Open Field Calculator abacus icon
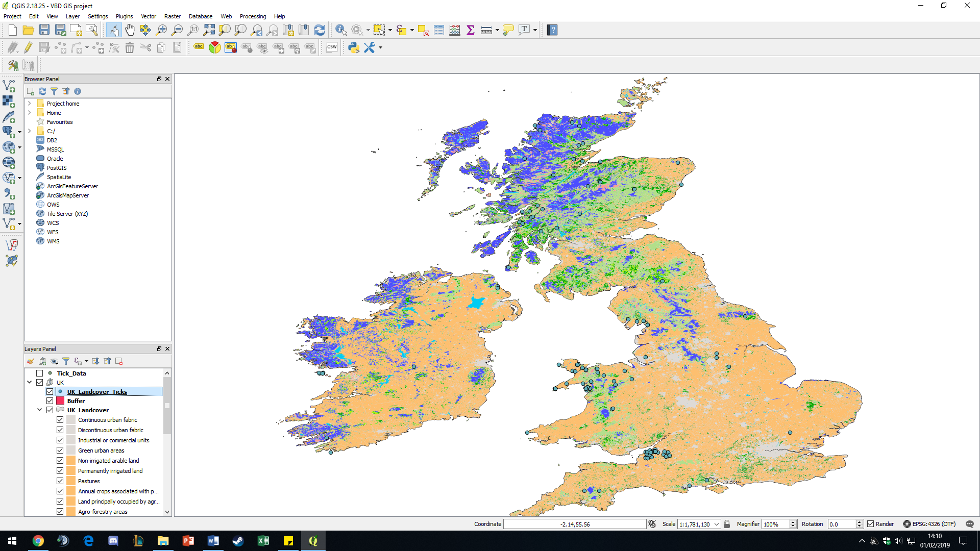980x551 pixels. (455, 30)
